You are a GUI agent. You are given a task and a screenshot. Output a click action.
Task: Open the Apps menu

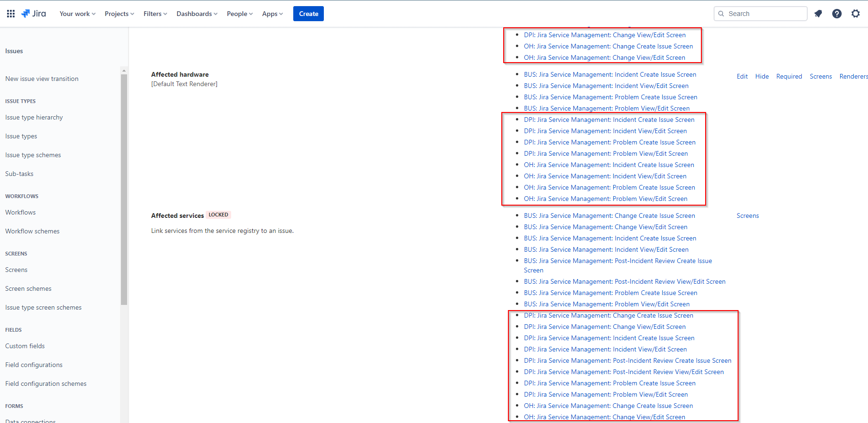(273, 14)
